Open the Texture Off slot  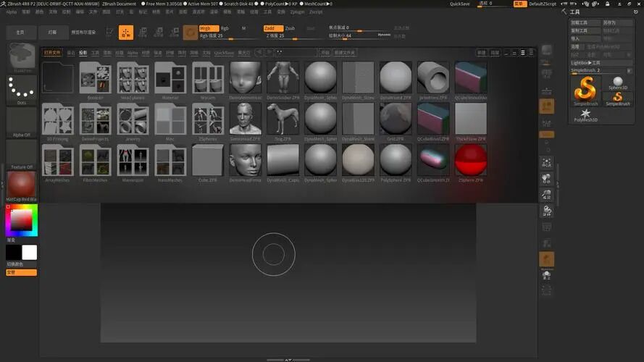pos(21,154)
